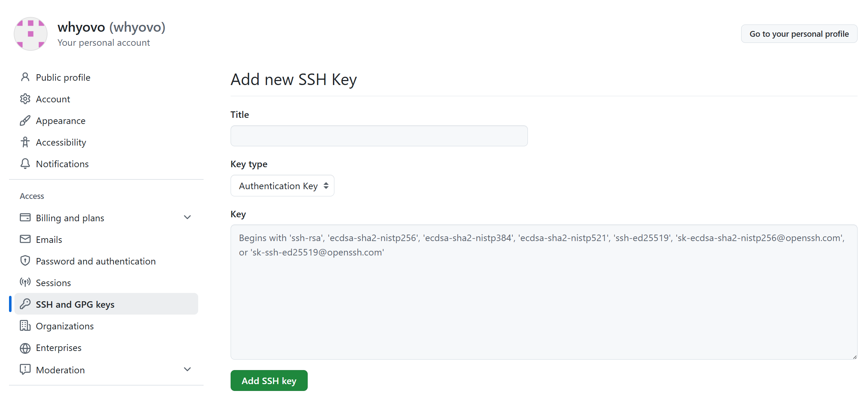Screen dimensions: 868x396
Task: Expand the Billing and plans chevron
Action: point(187,217)
